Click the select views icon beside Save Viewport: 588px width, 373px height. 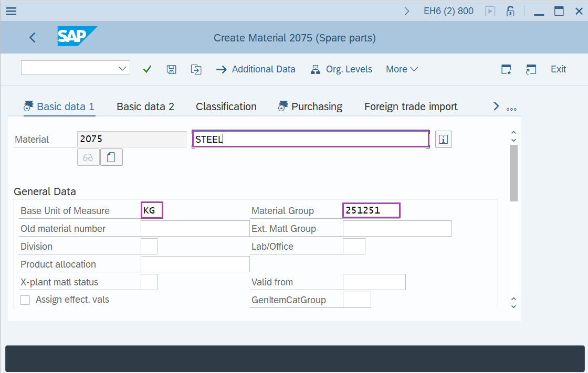click(196, 69)
